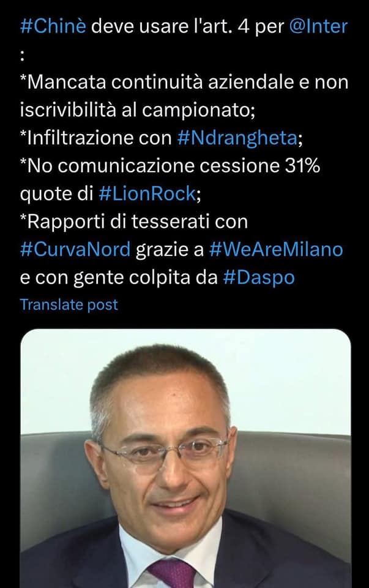Click the line 'iscrivibilità al campionato;'
The height and width of the screenshot is (588, 369).
(x=138, y=110)
